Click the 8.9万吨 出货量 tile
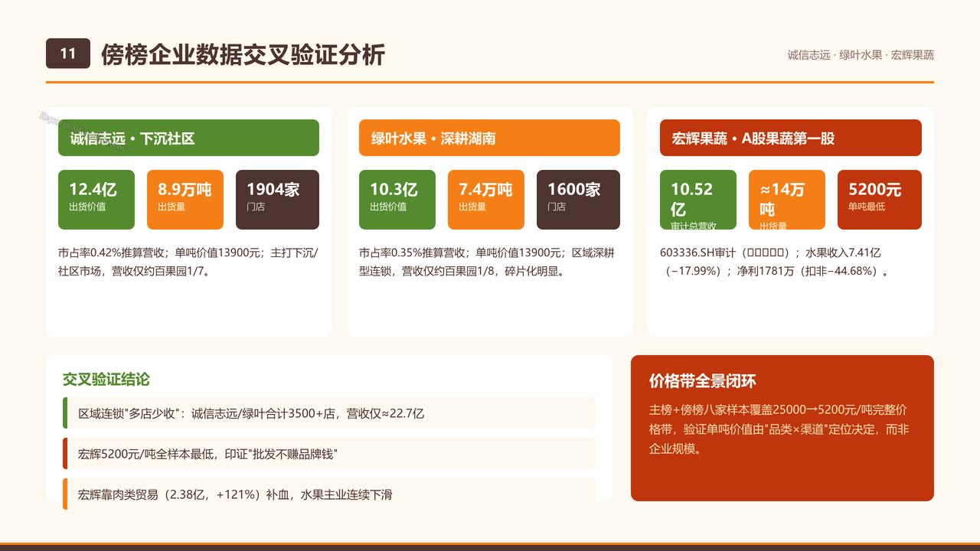 click(x=185, y=200)
